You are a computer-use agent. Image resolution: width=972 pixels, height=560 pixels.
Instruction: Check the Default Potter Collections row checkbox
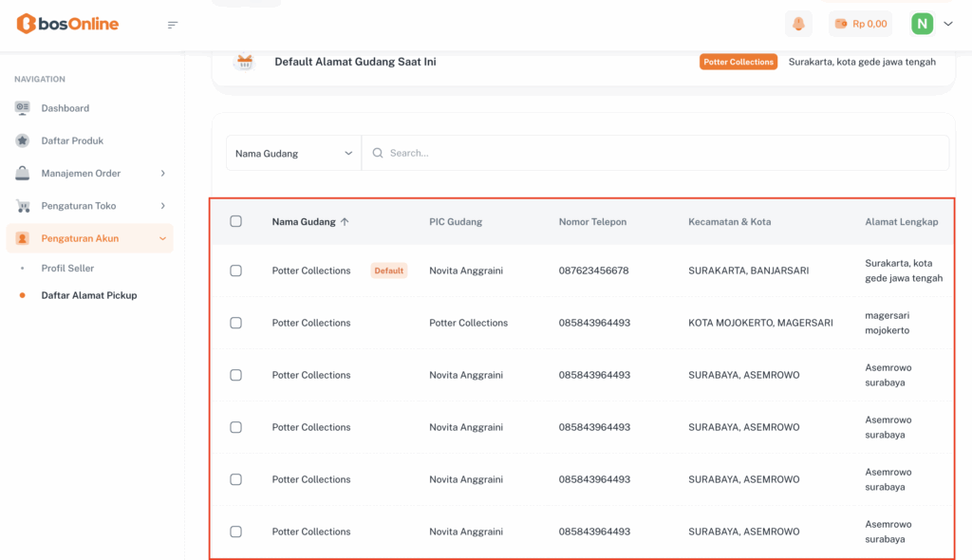coord(236,271)
